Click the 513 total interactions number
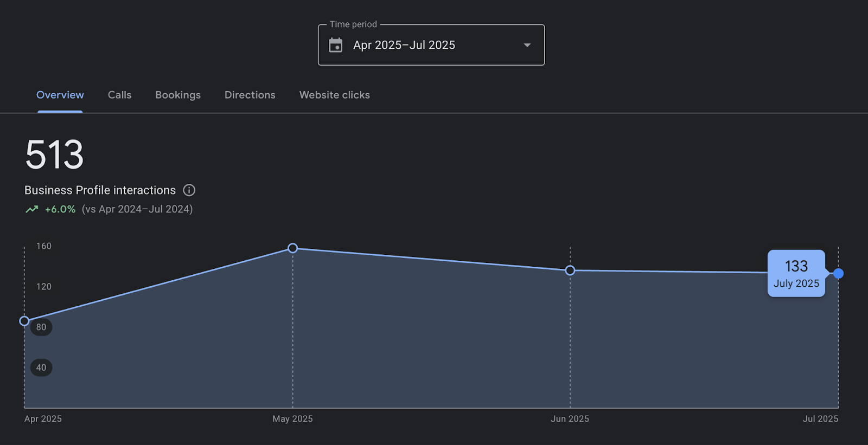 coord(54,155)
